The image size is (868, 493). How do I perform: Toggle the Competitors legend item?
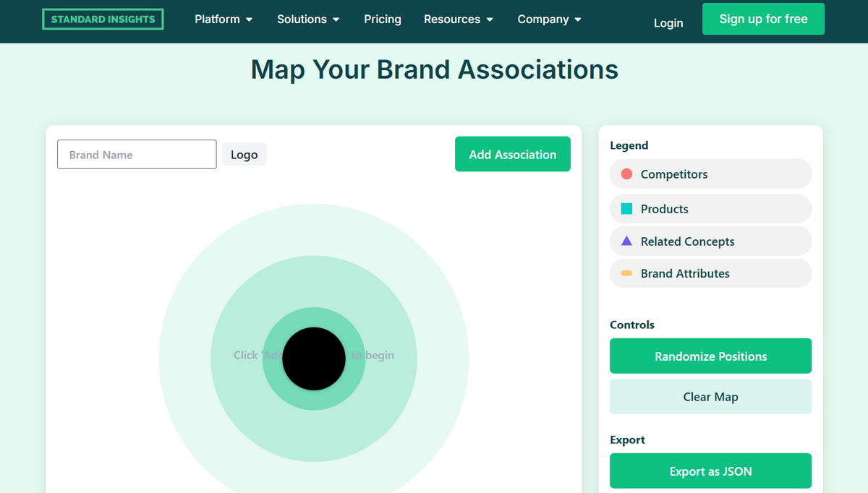pyautogui.click(x=710, y=174)
